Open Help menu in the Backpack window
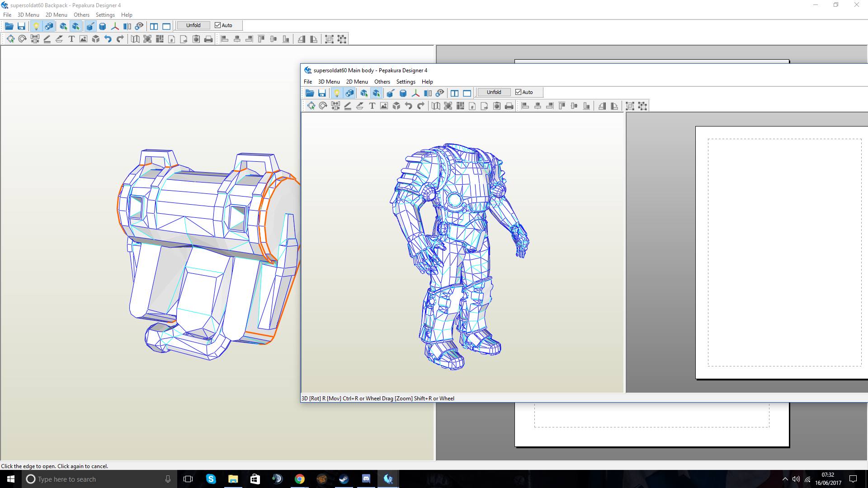 tap(127, 14)
